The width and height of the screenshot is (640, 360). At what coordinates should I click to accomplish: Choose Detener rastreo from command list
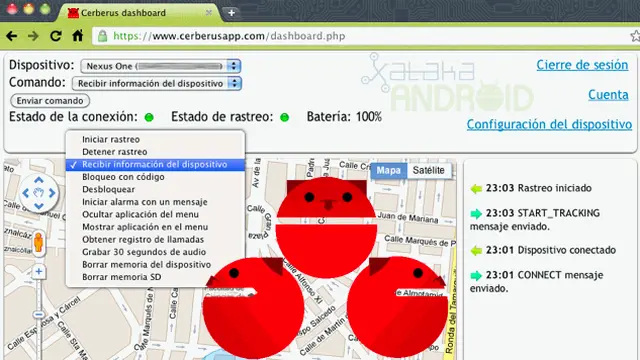pyautogui.click(x=155, y=152)
